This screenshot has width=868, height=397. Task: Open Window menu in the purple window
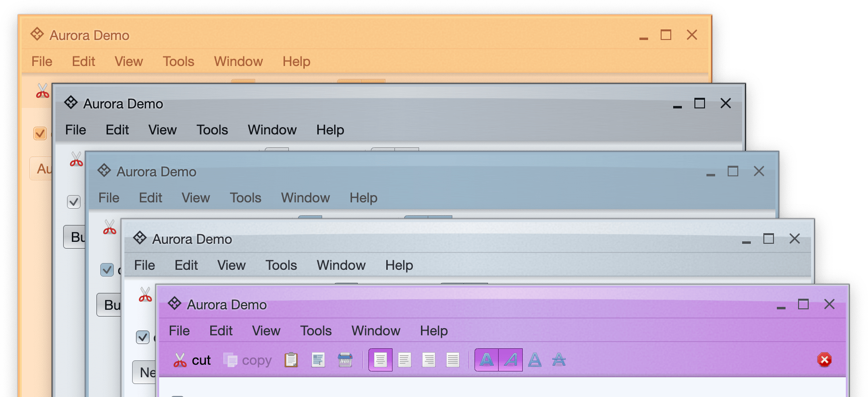376,331
